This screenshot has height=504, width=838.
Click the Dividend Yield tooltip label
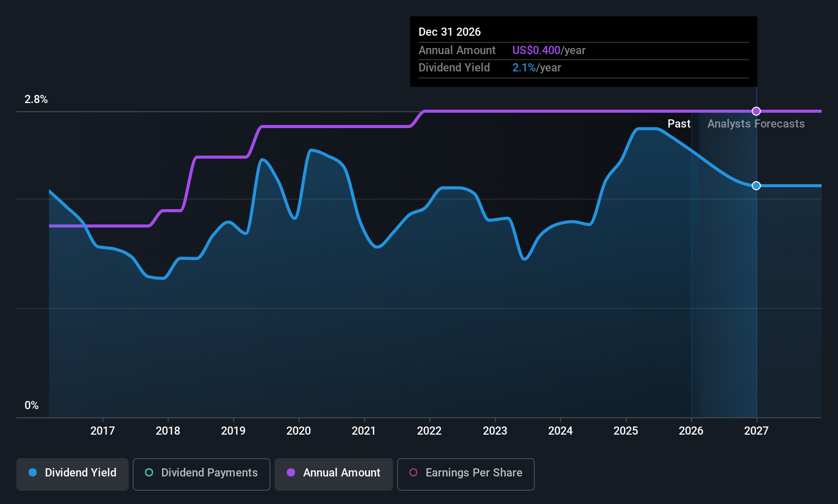click(x=454, y=68)
